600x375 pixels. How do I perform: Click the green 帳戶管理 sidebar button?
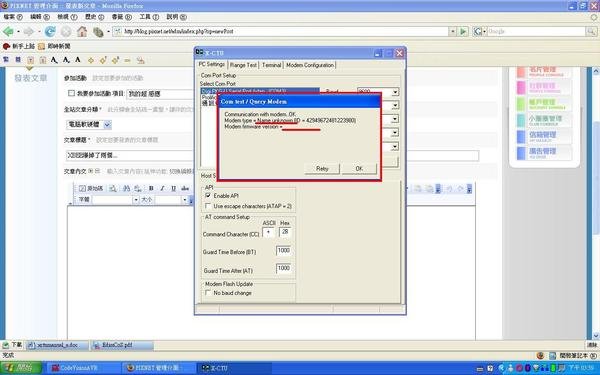coord(544,103)
